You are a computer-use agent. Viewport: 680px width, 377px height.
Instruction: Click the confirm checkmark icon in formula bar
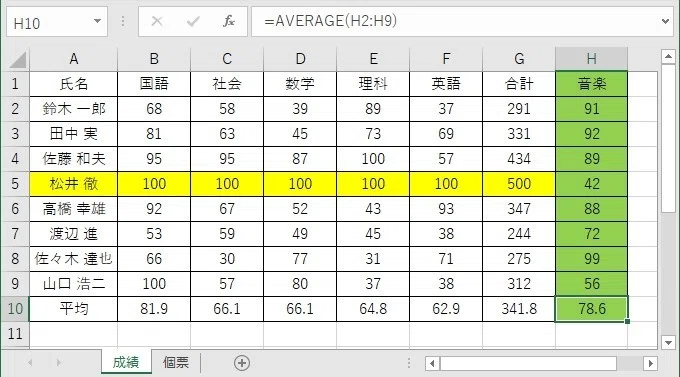pyautogui.click(x=193, y=21)
